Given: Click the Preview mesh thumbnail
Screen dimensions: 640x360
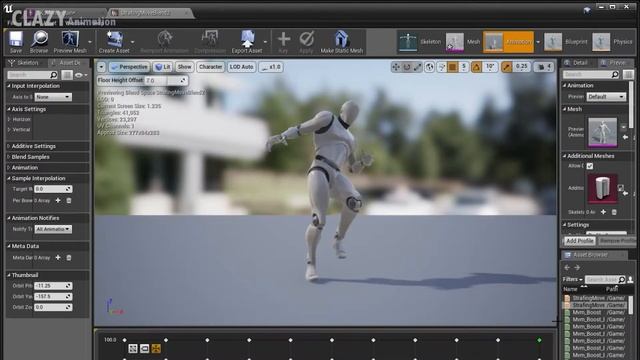Looking at the screenshot, I should coord(602,132).
